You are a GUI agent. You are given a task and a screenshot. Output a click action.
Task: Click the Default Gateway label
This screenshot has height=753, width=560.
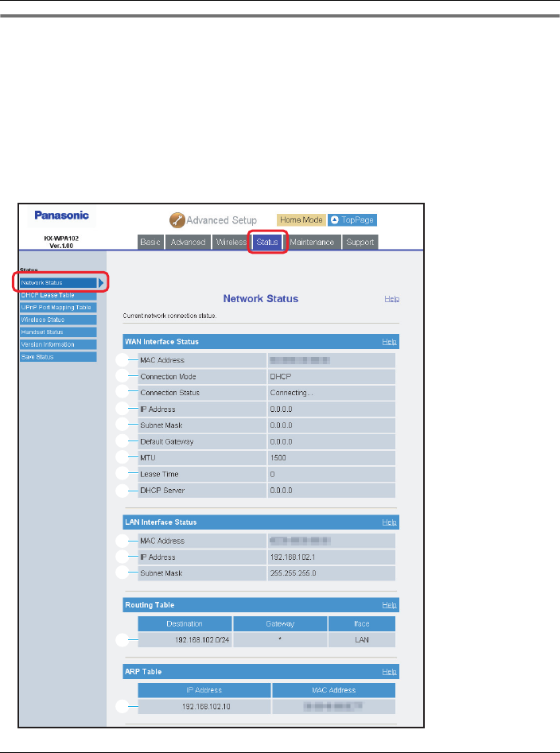tap(167, 442)
